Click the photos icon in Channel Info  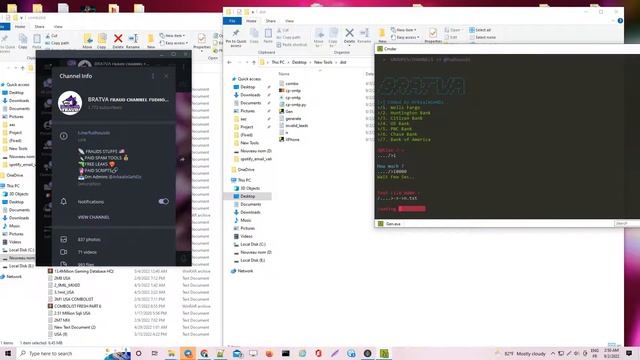[64, 239]
